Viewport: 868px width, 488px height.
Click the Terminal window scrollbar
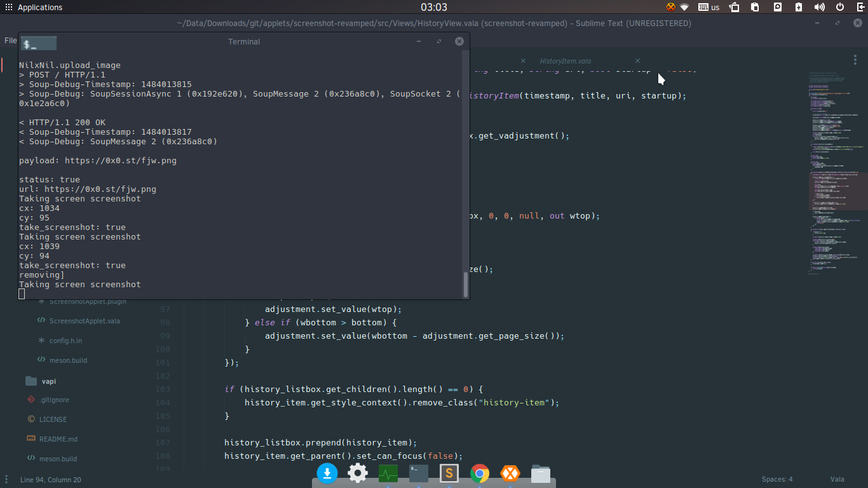point(466,284)
